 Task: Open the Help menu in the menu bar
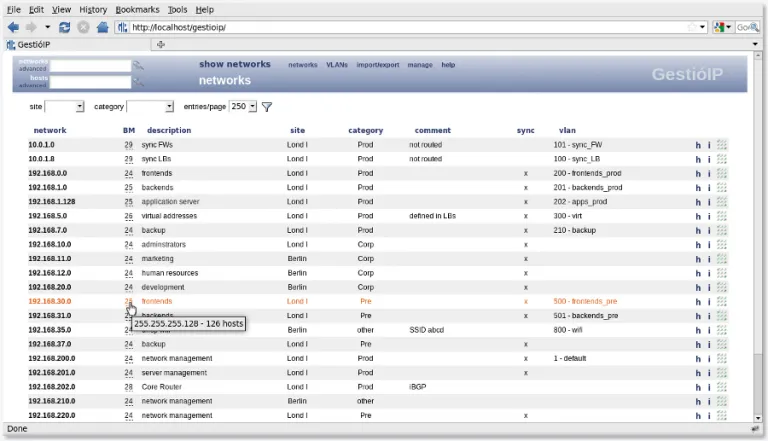[205, 9]
